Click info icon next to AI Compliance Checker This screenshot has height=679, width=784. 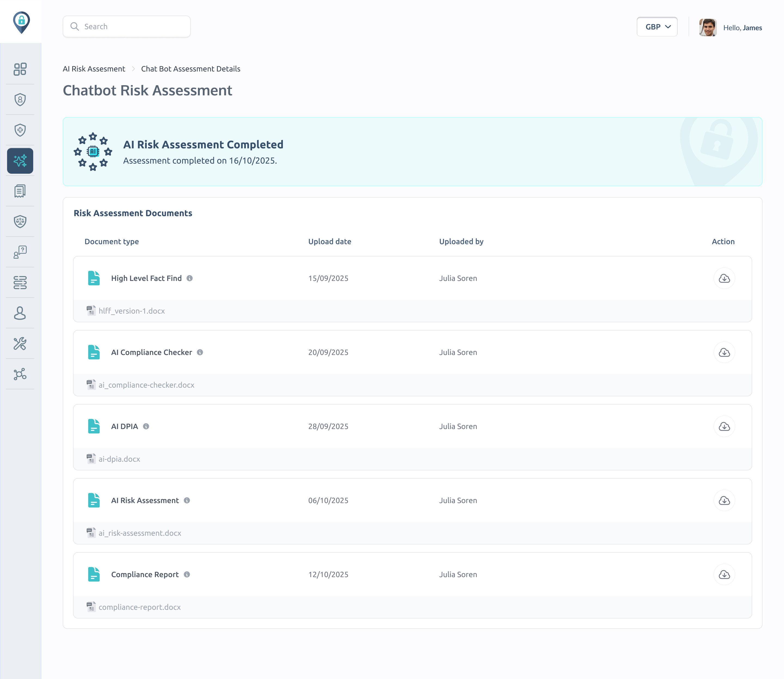pos(200,352)
